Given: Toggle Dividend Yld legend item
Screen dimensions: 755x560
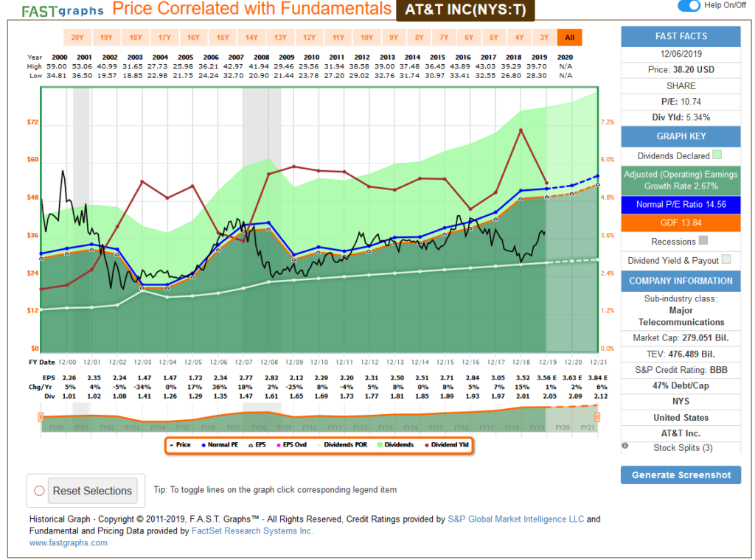Looking at the screenshot, I should [447, 445].
